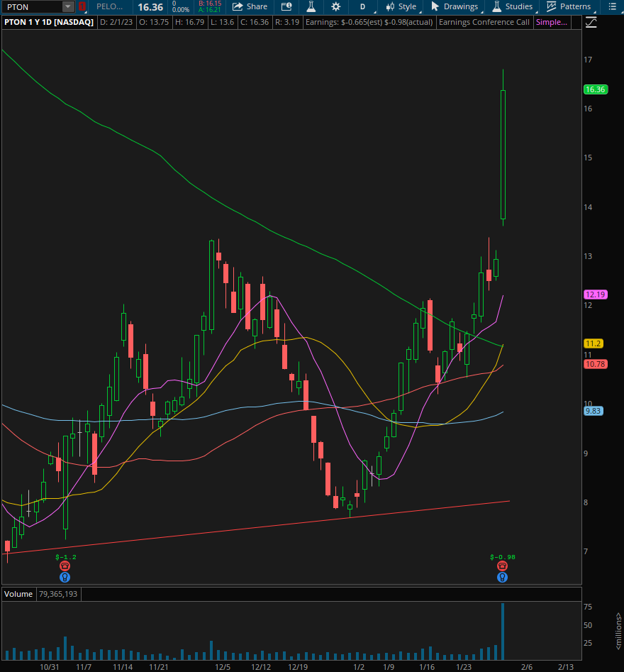Click the PELO... company name label
624x672 pixels.
(110, 7)
